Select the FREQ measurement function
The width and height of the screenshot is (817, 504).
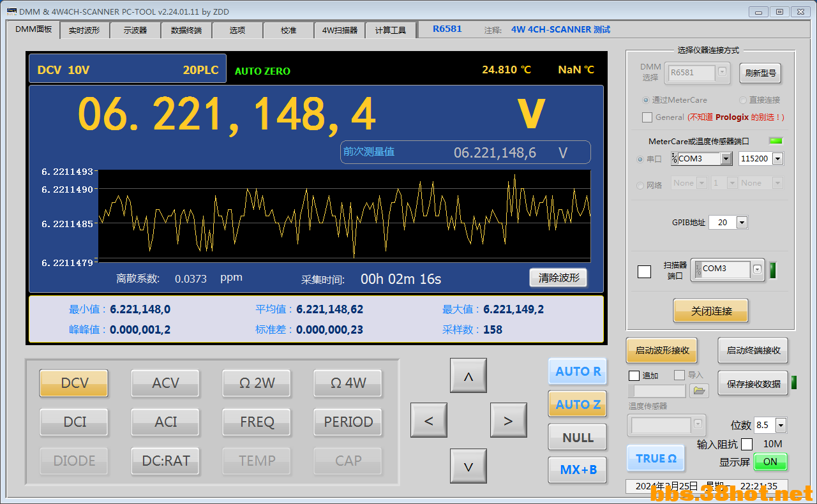coord(257,422)
